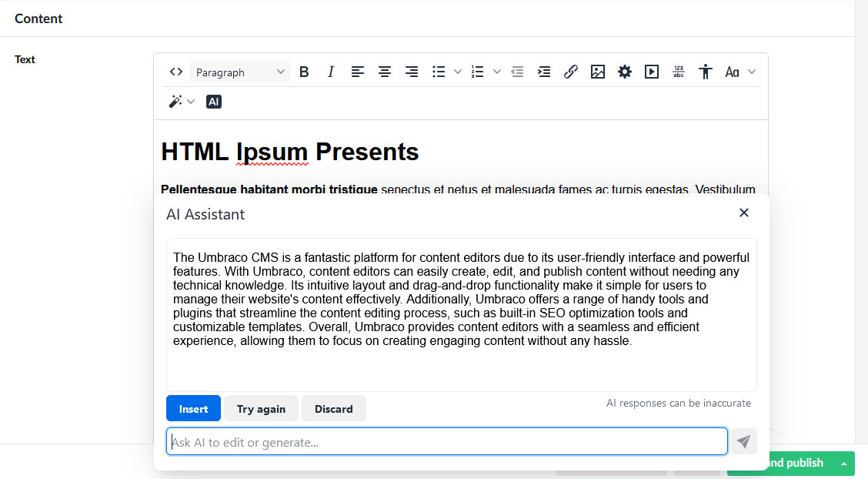Expand the Save and publish options arrow
The width and height of the screenshot is (868, 479).
coord(843,464)
